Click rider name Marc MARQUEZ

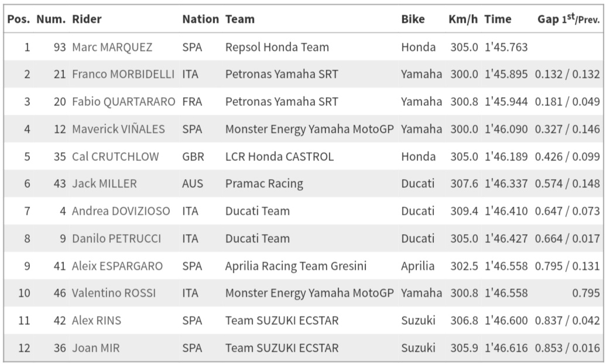[112, 47]
